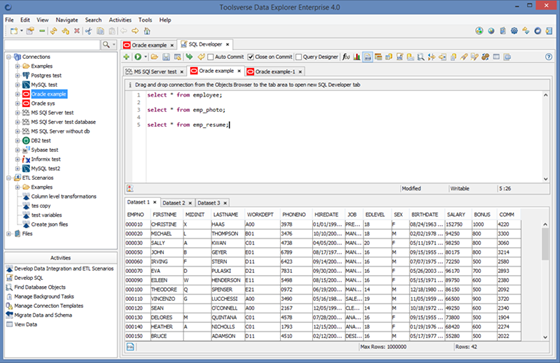Click the Migrate Data and Schema activity
This screenshot has height=363, width=560.
click(x=39, y=315)
